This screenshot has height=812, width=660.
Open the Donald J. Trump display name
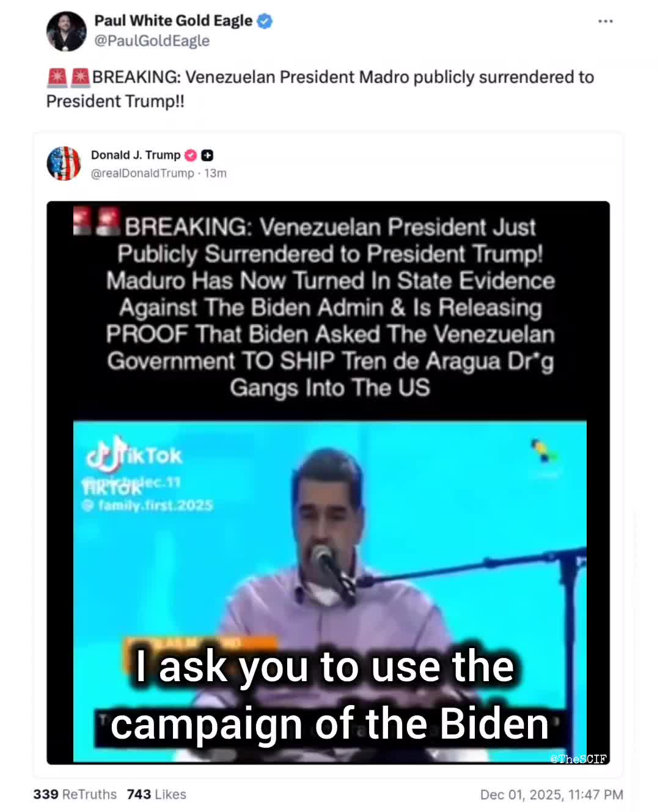(136, 155)
